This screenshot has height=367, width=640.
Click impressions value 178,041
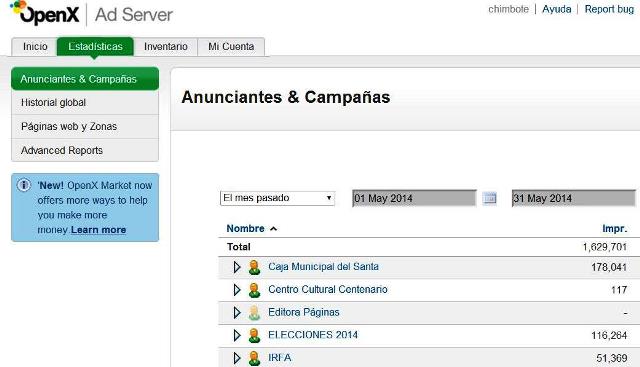click(609, 267)
